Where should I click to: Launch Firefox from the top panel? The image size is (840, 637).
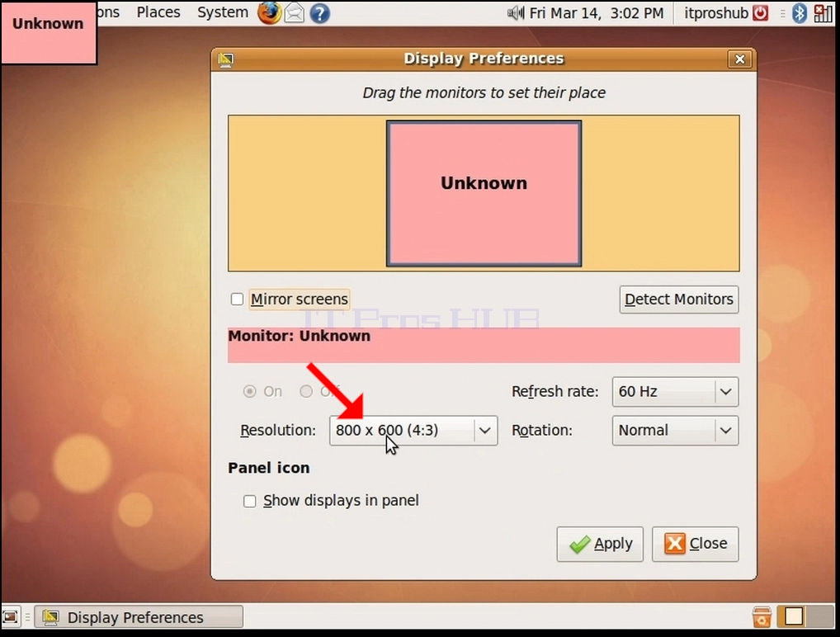pos(269,13)
